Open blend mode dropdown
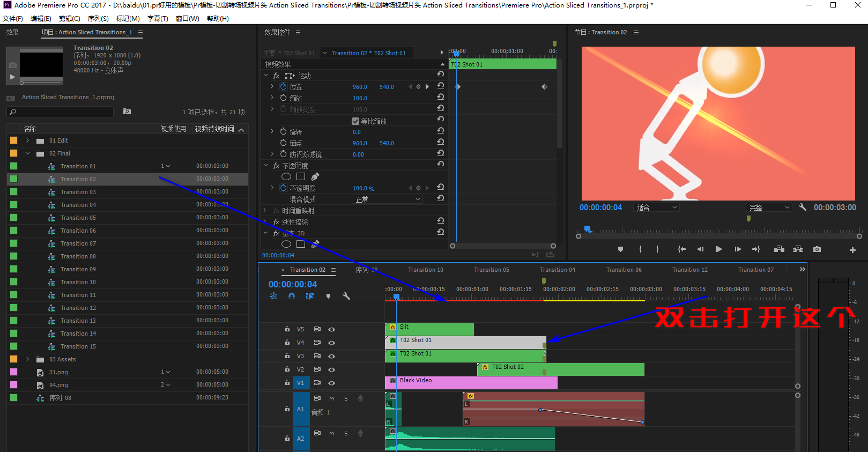 coord(388,199)
